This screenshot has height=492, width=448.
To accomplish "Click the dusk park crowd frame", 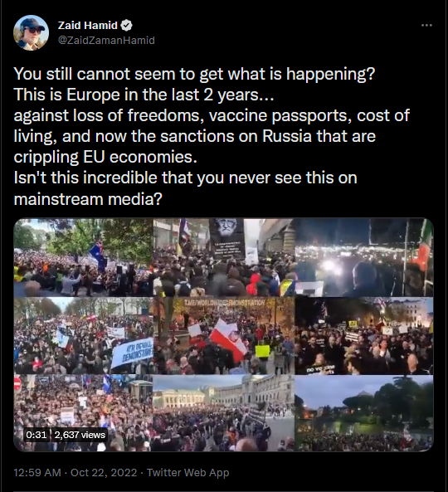I will tap(364, 413).
